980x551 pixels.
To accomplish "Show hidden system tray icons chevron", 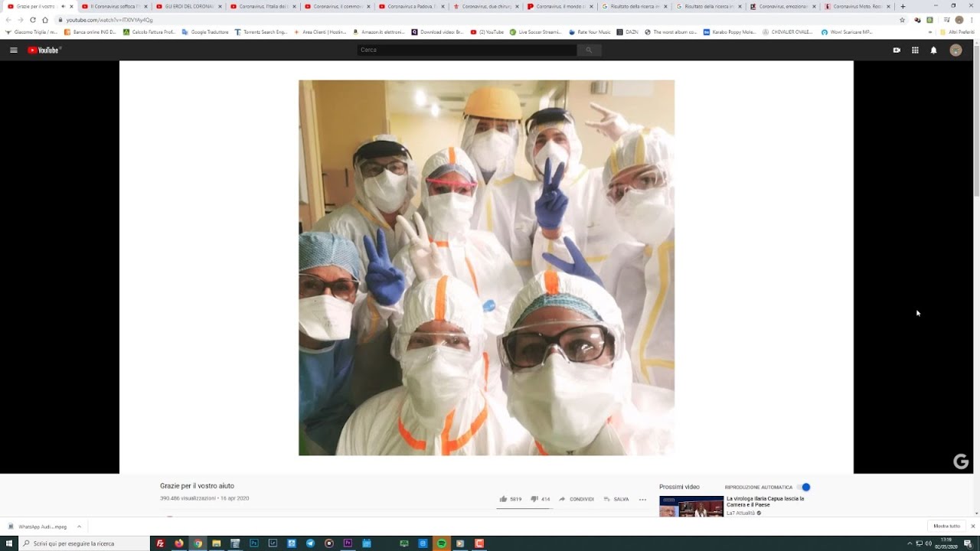I will point(910,543).
